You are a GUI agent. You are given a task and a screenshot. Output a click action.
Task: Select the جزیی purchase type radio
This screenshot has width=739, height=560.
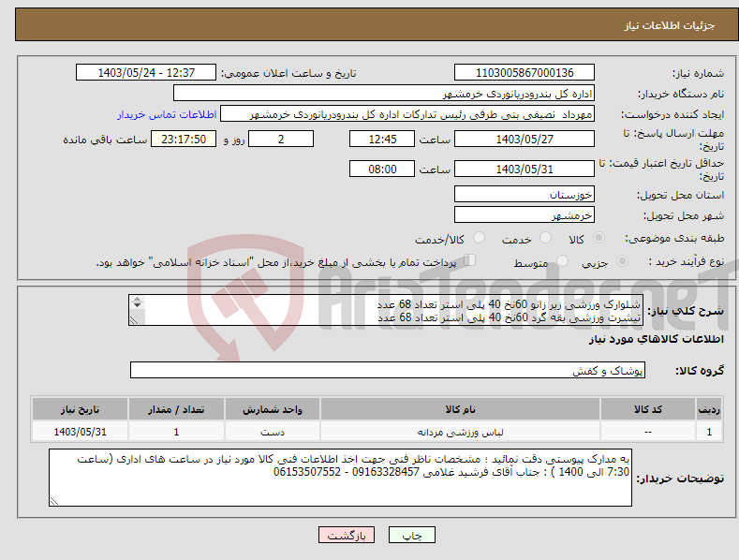[622, 260]
